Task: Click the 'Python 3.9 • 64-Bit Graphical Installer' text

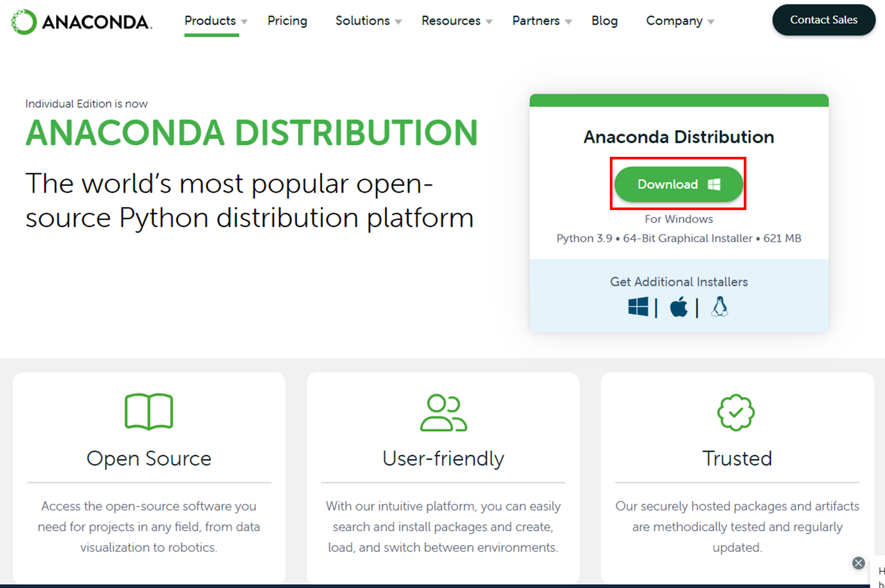Action: coord(654,238)
